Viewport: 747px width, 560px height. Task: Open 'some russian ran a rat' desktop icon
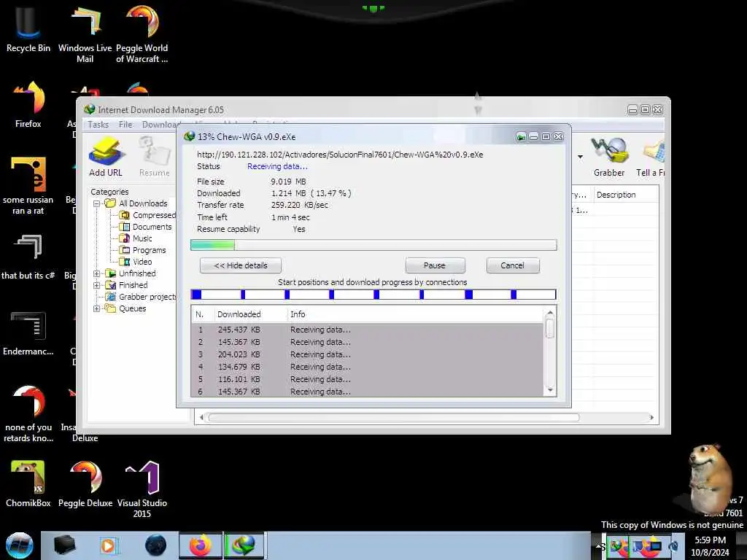click(28, 186)
